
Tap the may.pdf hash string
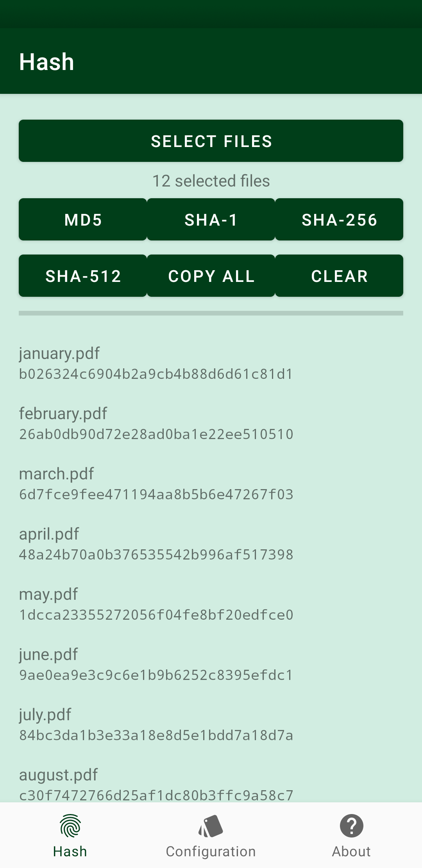[x=156, y=615]
